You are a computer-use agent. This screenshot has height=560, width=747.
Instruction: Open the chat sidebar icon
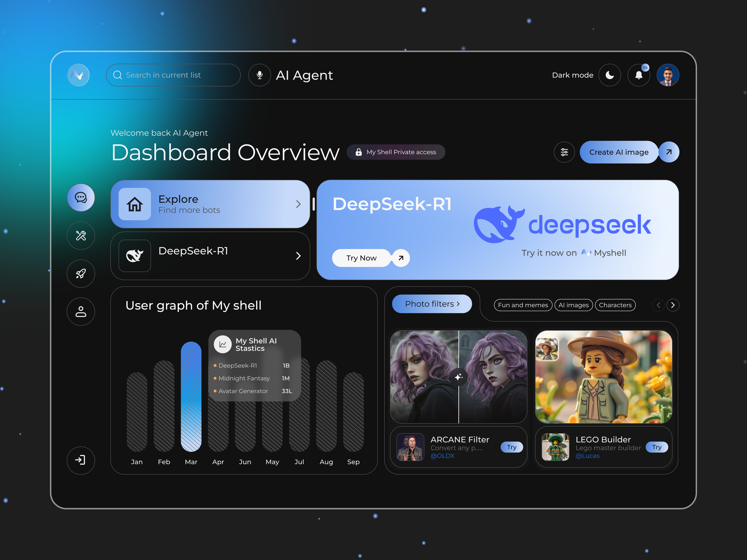point(81,198)
